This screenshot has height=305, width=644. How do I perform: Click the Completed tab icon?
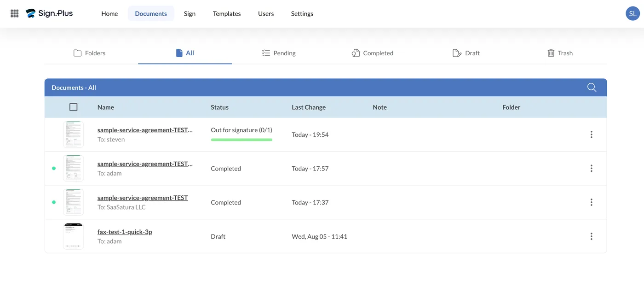356,53
